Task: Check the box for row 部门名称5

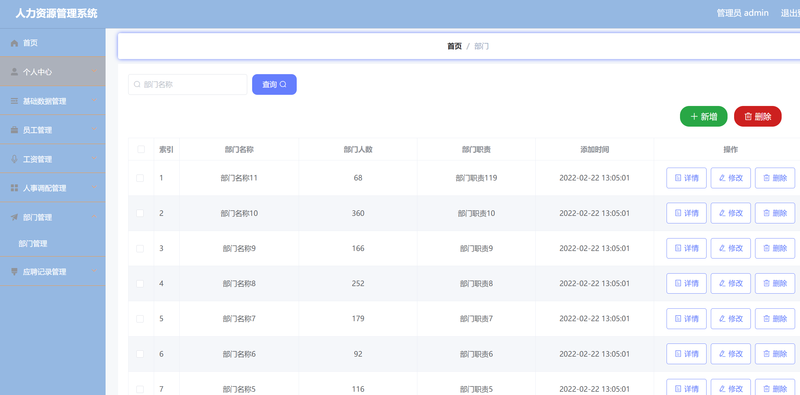Action: (140, 389)
